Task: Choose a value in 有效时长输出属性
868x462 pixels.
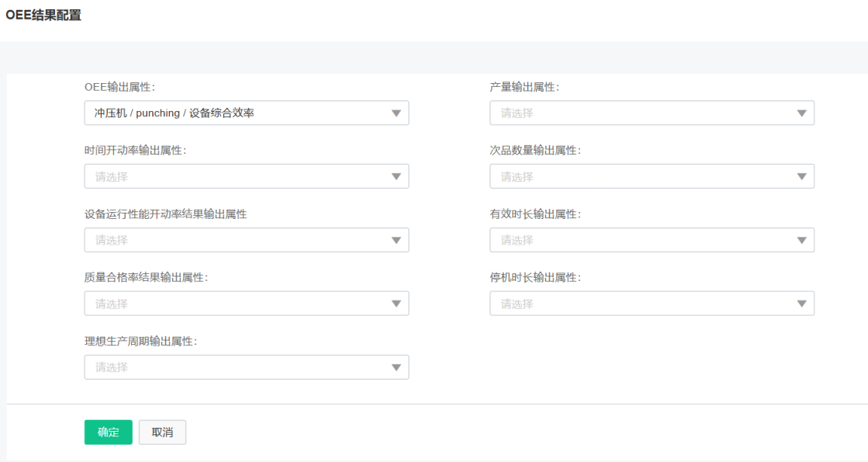Action: click(652, 240)
